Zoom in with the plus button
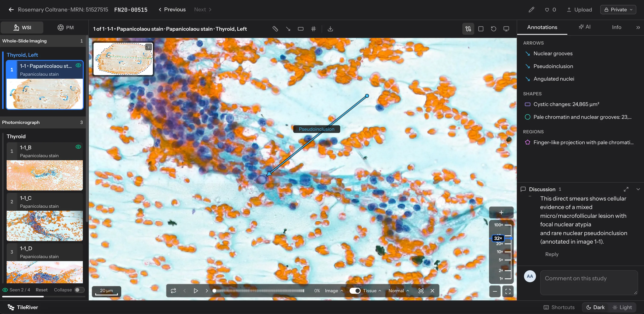The image size is (644, 314). pyautogui.click(x=501, y=212)
